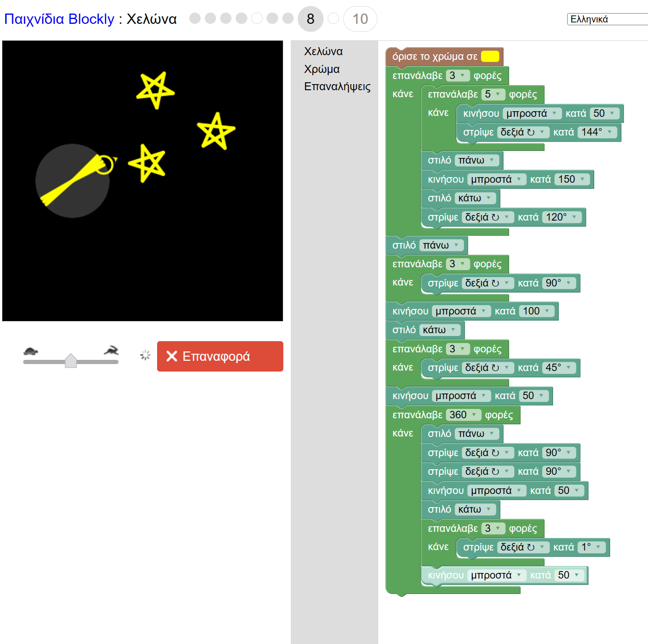Toggle pen state on top-level 'στιλό κάτω' block

439,330
